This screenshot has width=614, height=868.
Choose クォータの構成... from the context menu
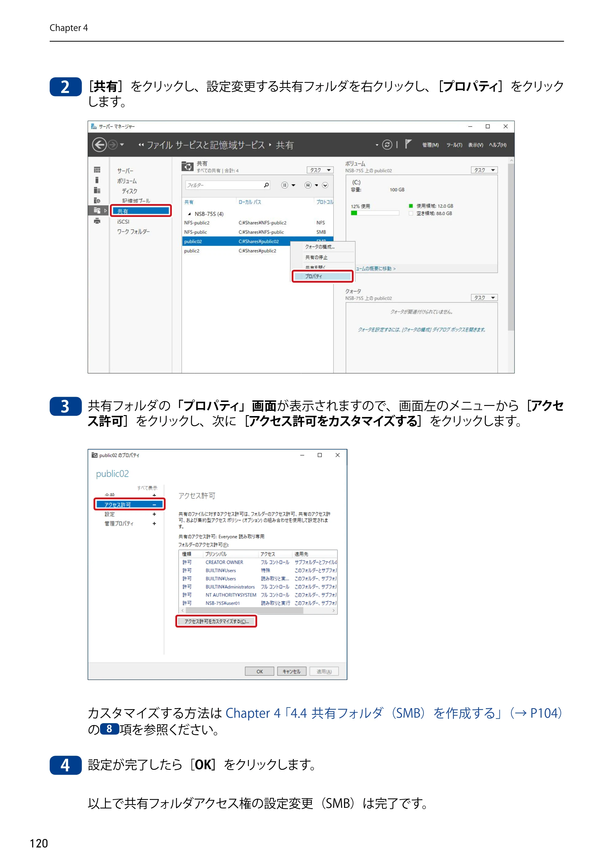322,247
